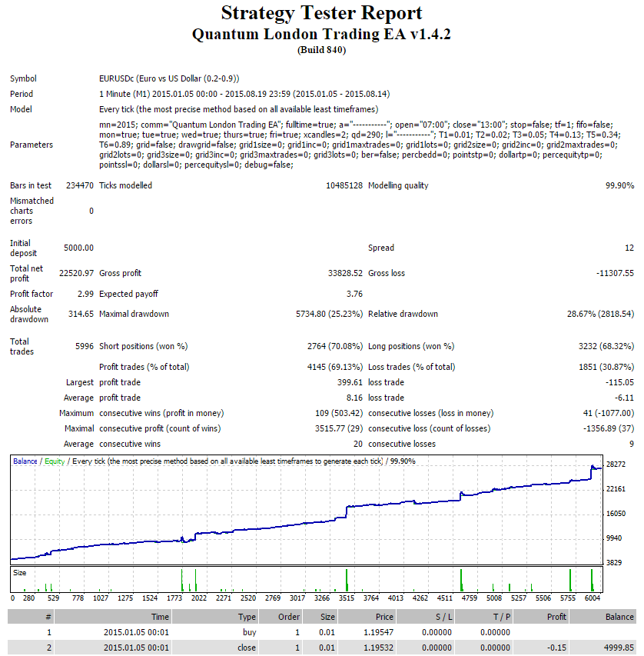Click the Loss trades value 1851 (30.87%)

click(x=606, y=367)
